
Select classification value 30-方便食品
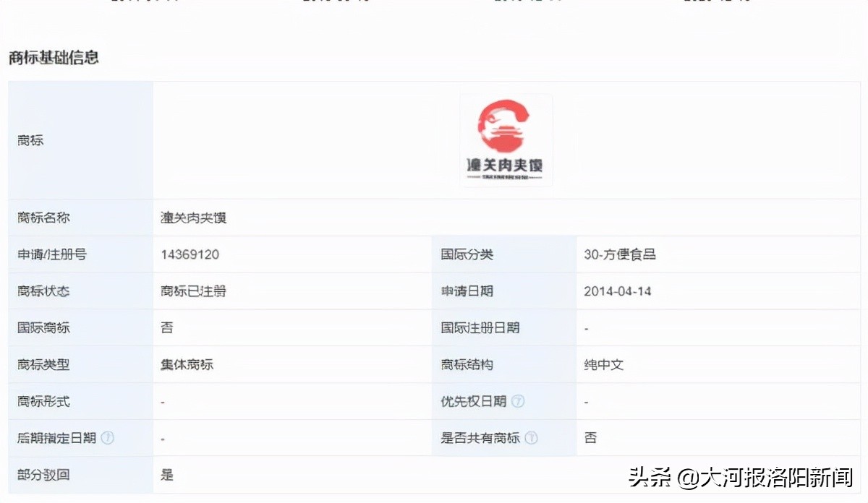(620, 254)
